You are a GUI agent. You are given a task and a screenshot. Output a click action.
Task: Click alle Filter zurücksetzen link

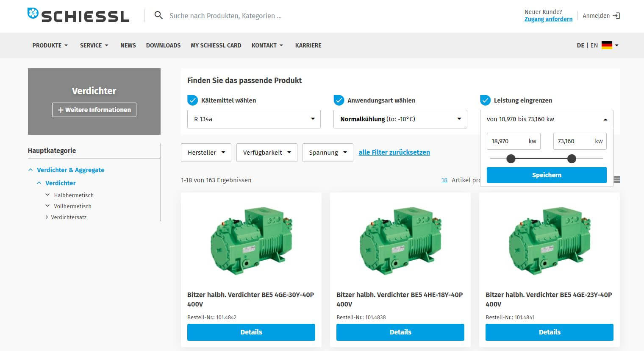(394, 152)
